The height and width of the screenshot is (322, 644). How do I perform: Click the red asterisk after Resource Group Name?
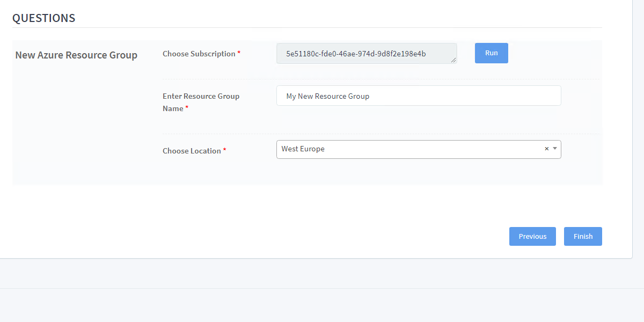(x=187, y=108)
